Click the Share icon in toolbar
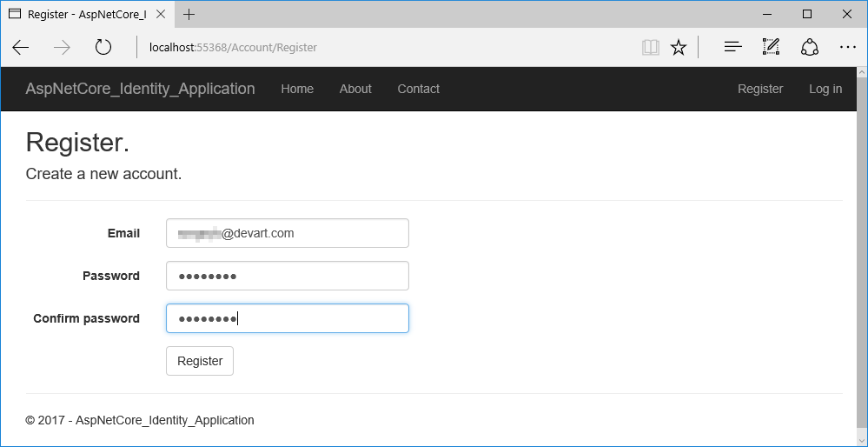Screen dimensions: 868x447 point(810,47)
